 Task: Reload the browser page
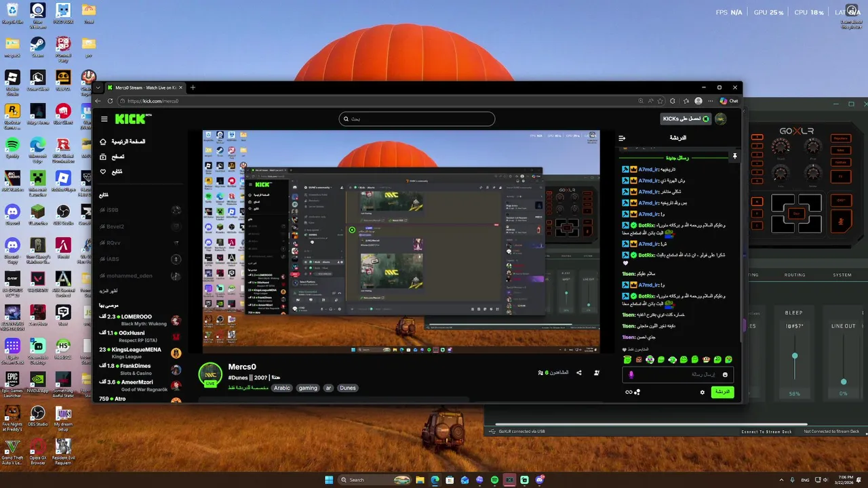(110, 101)
